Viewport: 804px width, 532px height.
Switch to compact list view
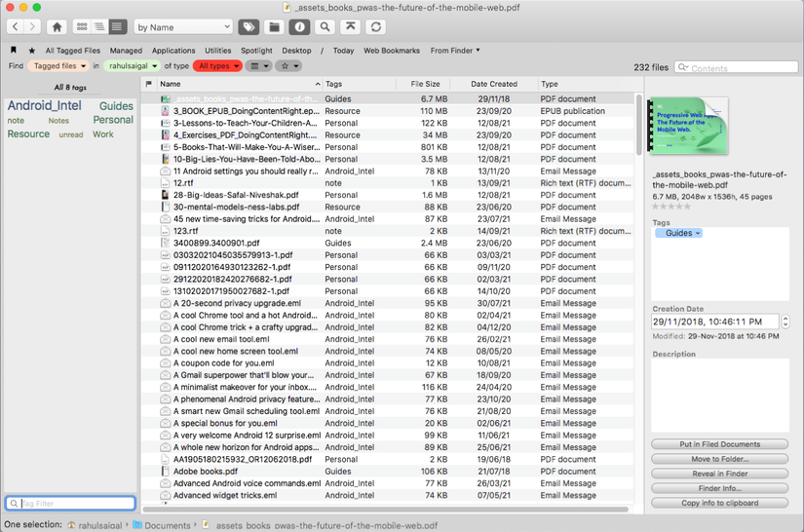[99, 26]
